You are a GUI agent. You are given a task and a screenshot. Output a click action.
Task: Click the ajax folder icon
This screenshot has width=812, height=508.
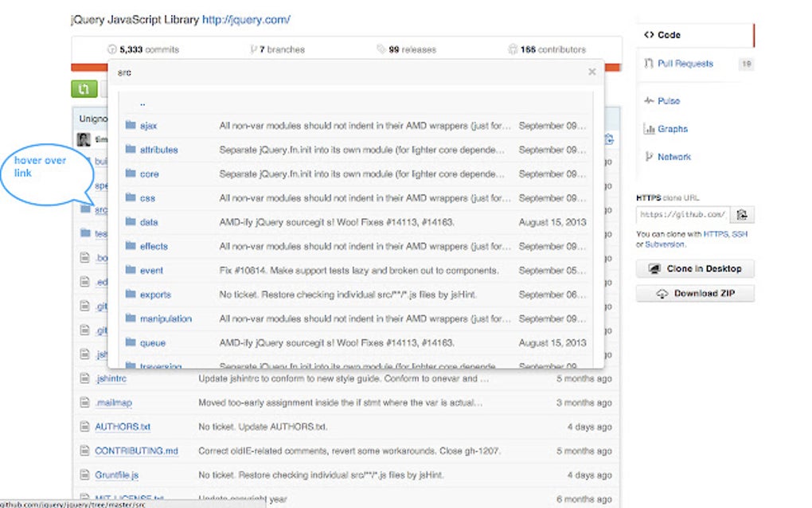click(x=130, y=126)
